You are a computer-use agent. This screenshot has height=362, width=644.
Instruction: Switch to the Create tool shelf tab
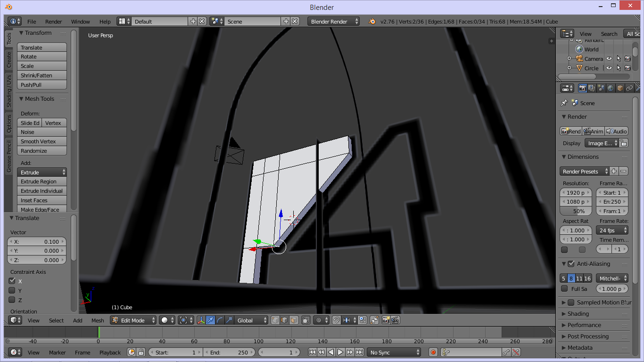click(8, 60)
